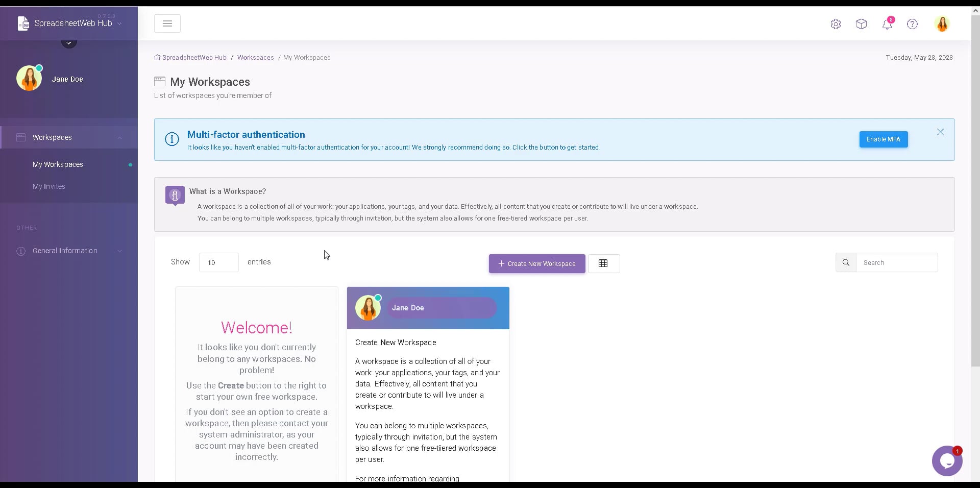Click Jane Doe label in workspace card
Viewport: 980px width, 488px height.
pos(408,308)
